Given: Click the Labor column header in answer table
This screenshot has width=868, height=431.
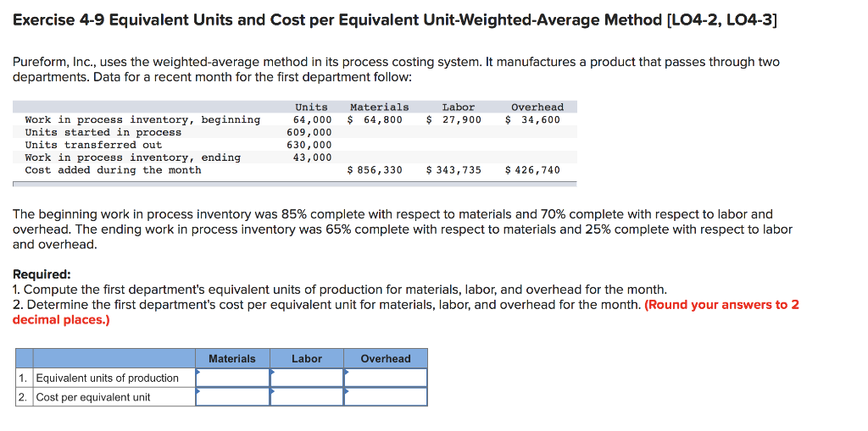Looking at the screenshot, I should point(307,358).
